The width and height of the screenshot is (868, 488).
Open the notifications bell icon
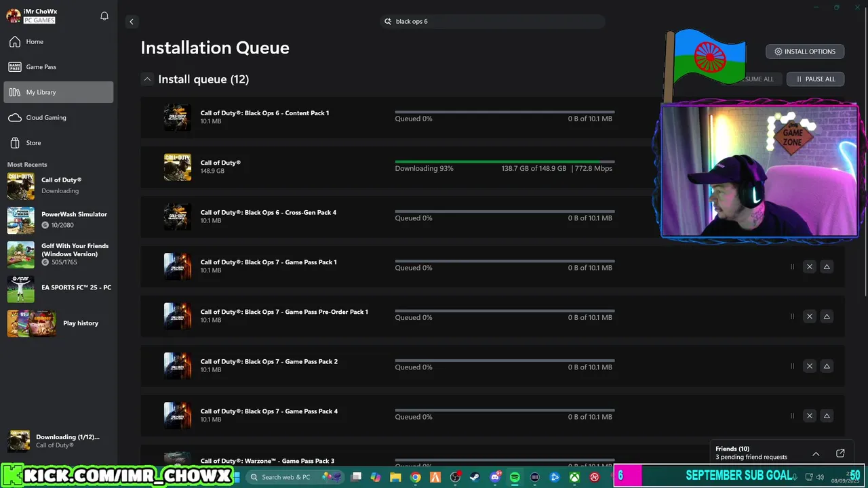pos(104,16)
